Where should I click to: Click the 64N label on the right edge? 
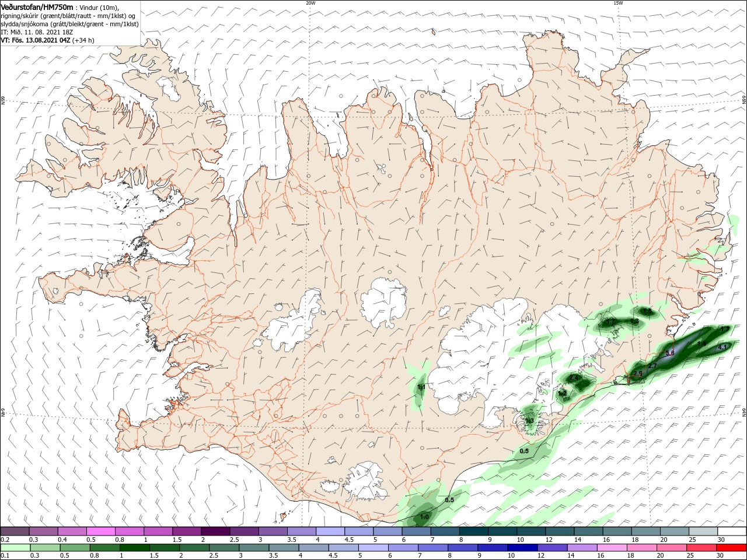tap(744, 412)
